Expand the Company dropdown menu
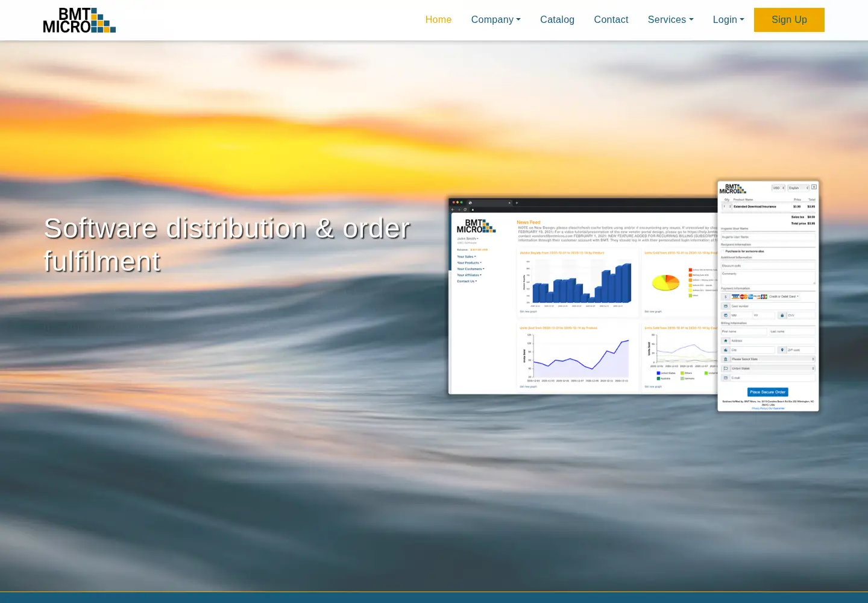 pos(495,20)
